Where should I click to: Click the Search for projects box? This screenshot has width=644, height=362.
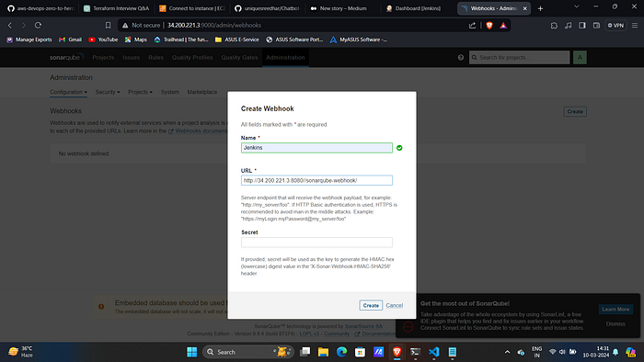click(519, 57)
